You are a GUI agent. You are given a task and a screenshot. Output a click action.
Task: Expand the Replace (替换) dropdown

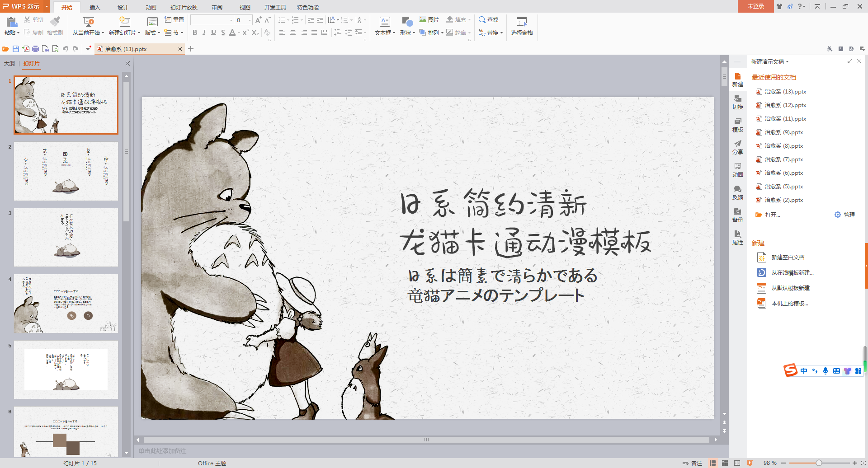click(491, 33)
